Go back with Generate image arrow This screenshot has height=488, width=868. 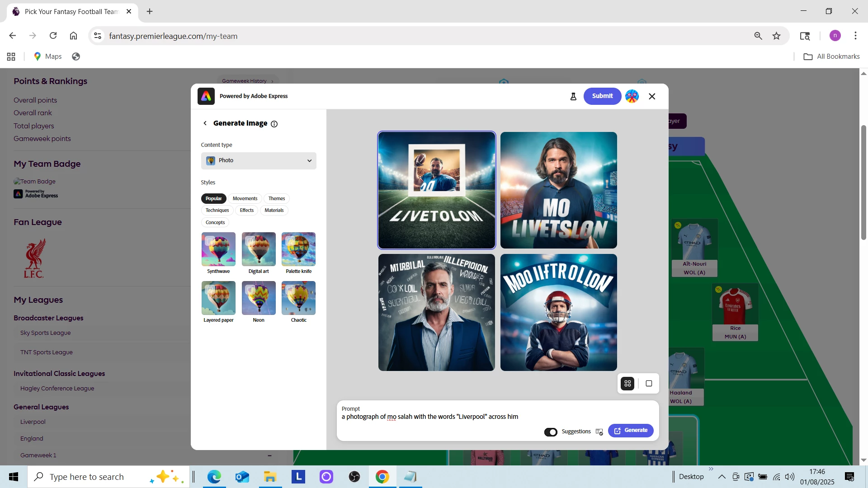tap(205, 123)
